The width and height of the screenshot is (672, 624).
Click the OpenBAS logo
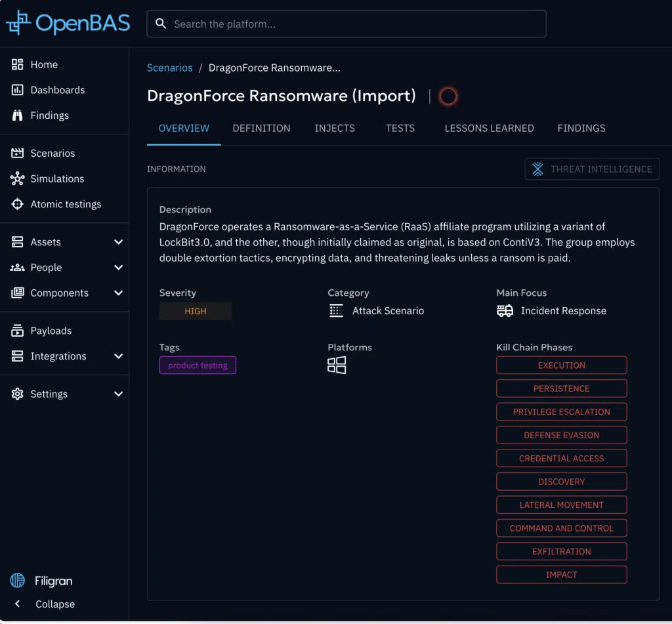click(68, 24)
